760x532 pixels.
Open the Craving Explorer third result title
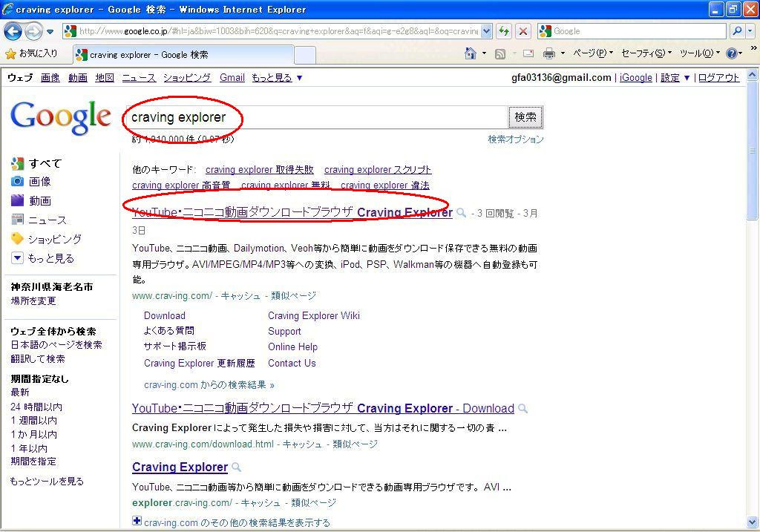point(180,467)
